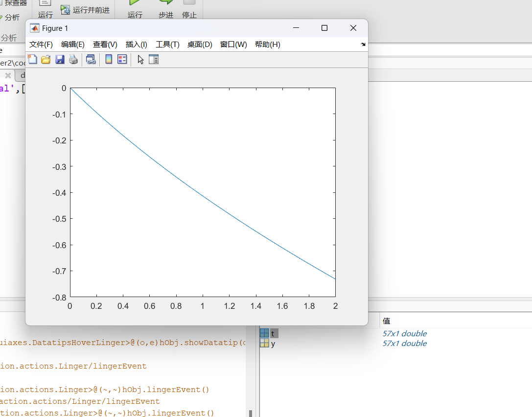
Task: Open the 窗口(W) menu
Action: tap(233, 45)
